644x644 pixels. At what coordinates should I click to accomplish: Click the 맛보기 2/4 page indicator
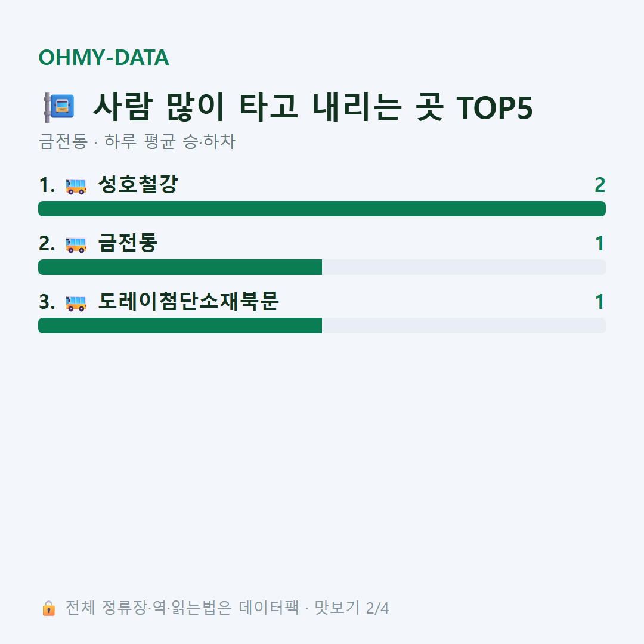click(351, 608)
